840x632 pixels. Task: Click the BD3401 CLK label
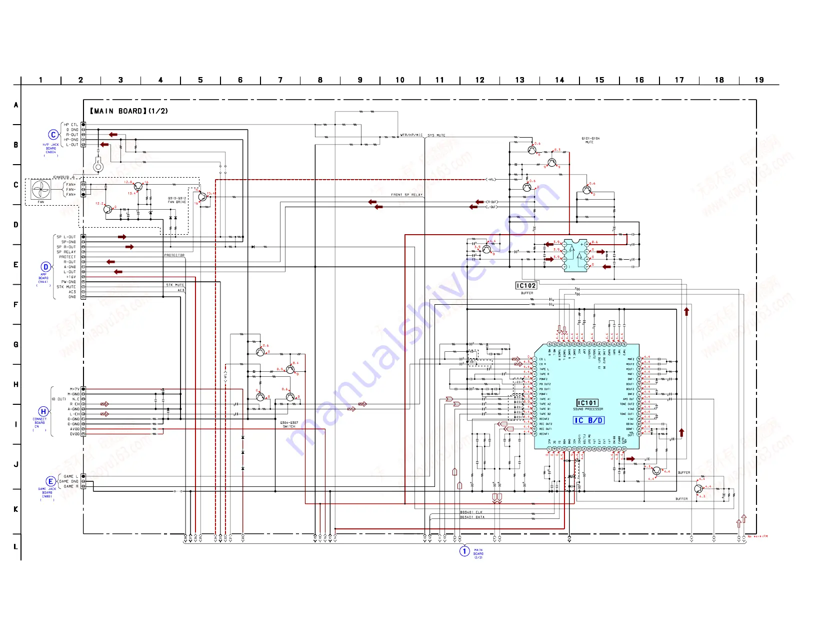[x=471, y=512]
